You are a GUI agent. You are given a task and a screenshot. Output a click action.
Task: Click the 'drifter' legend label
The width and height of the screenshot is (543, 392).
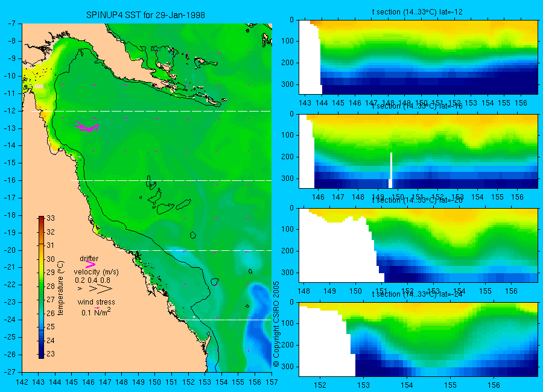point(89,258)
